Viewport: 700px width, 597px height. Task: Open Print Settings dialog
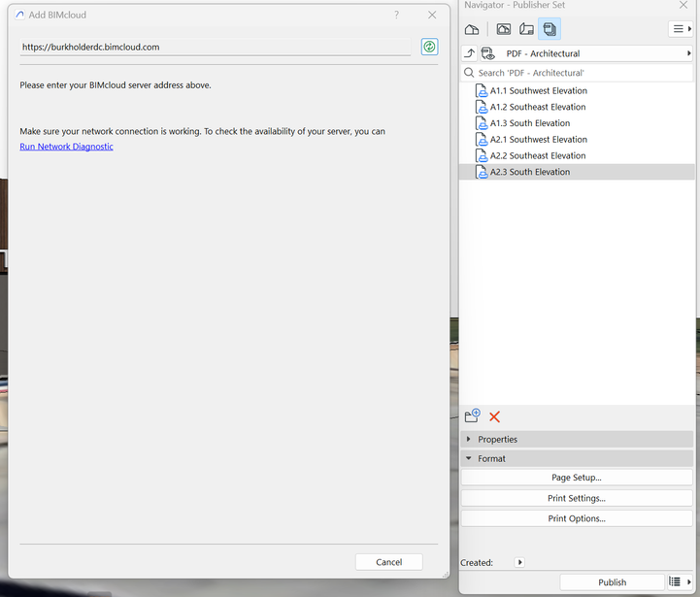[577, 498]
